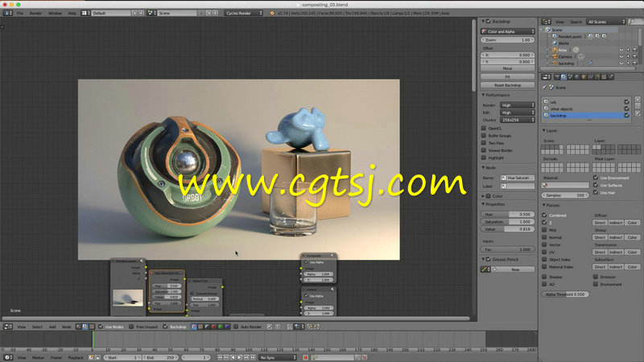
Task: Toggle visibility eye for Camera in outliner
Action: click(621, 56)
